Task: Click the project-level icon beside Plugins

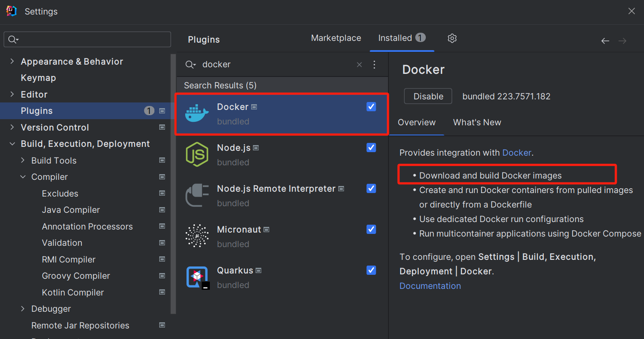Action: [x=162, y=111]
